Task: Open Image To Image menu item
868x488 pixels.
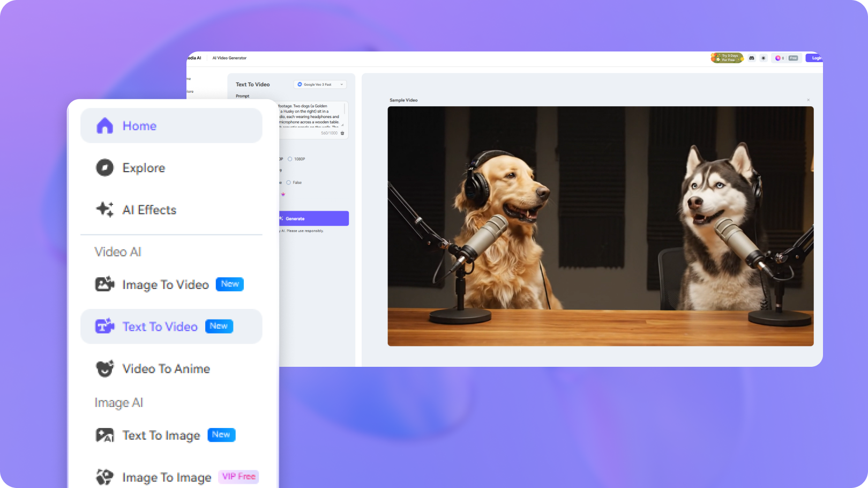Action: pyautogui.click(x=171, y=477)
